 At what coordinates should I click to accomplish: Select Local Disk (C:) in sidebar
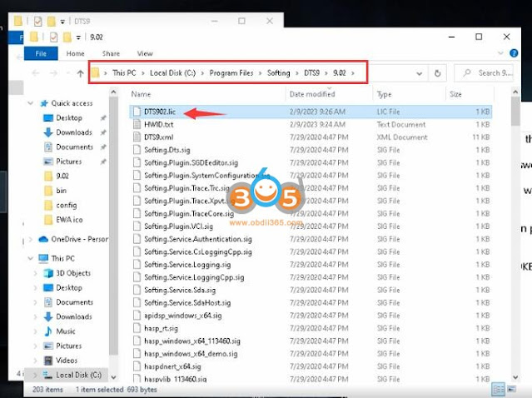point(78,375)
